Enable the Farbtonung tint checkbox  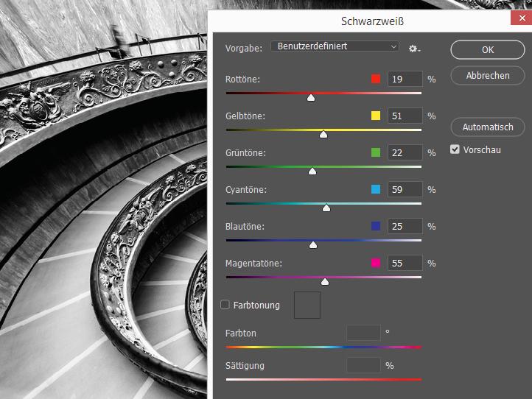pyautogui.click(x=225, y=305)
